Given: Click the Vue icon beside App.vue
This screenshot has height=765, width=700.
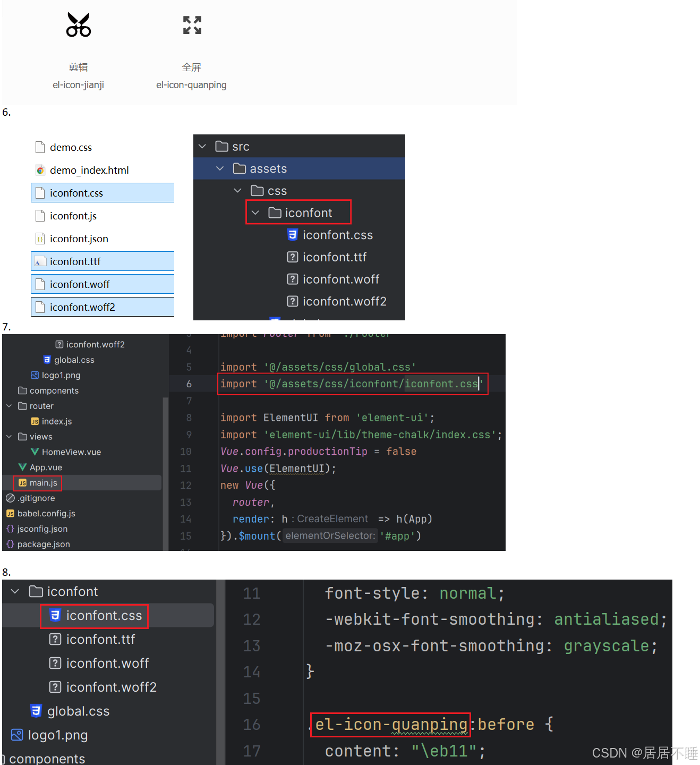Looking at the screenshot, I should [22, 467].
